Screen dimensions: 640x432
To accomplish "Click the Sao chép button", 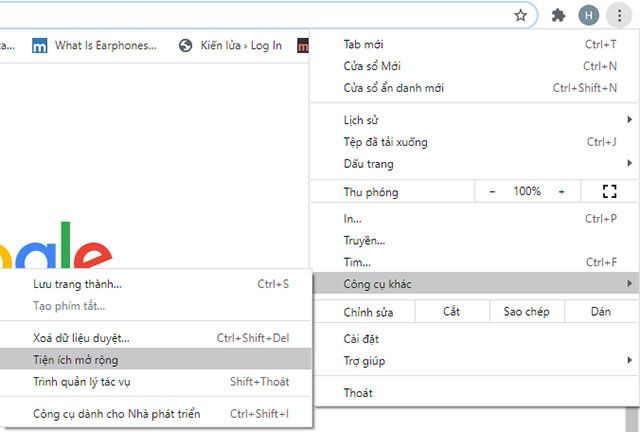I will 527,312.
